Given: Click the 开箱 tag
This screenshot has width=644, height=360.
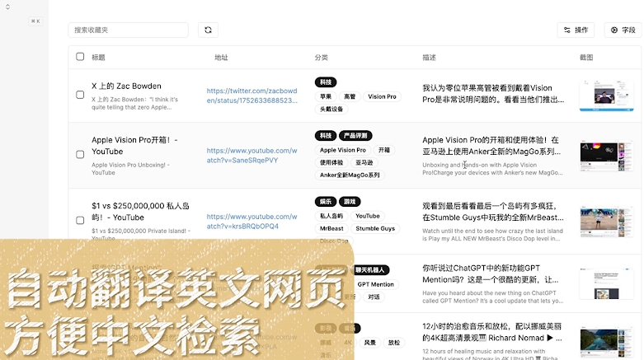Looking at the screenshot, I should click(x=384, y=150).
